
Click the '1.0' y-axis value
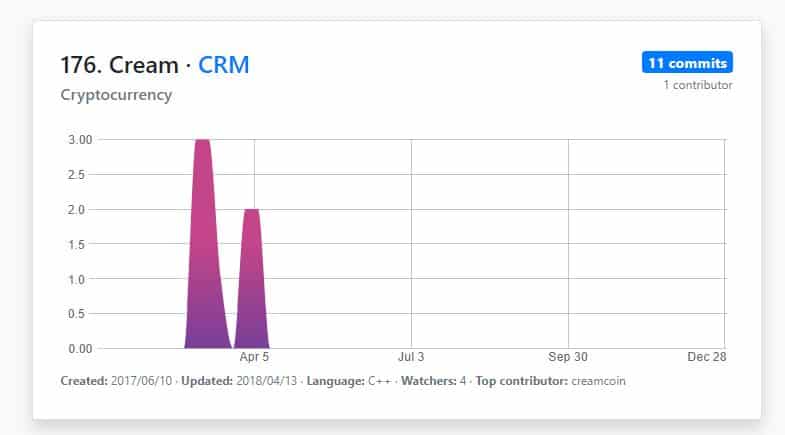point(76,279)
